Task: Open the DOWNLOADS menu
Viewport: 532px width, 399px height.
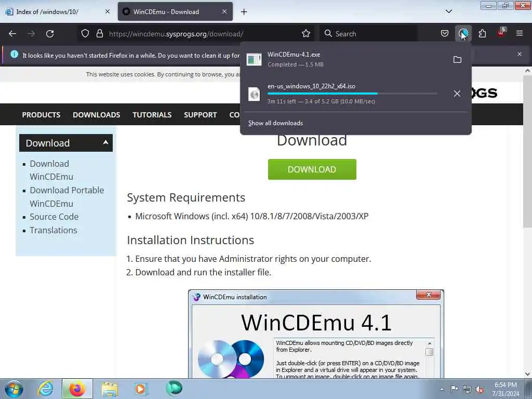Action: point(96,115)
